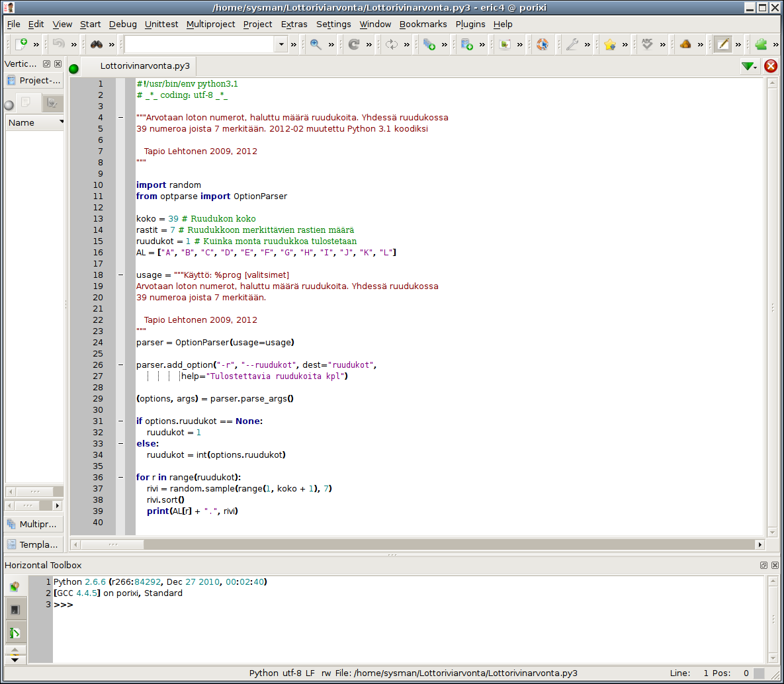
Task: Open Search with the binoculars icon
Action: pyautogui.click(x=97, y=44)
